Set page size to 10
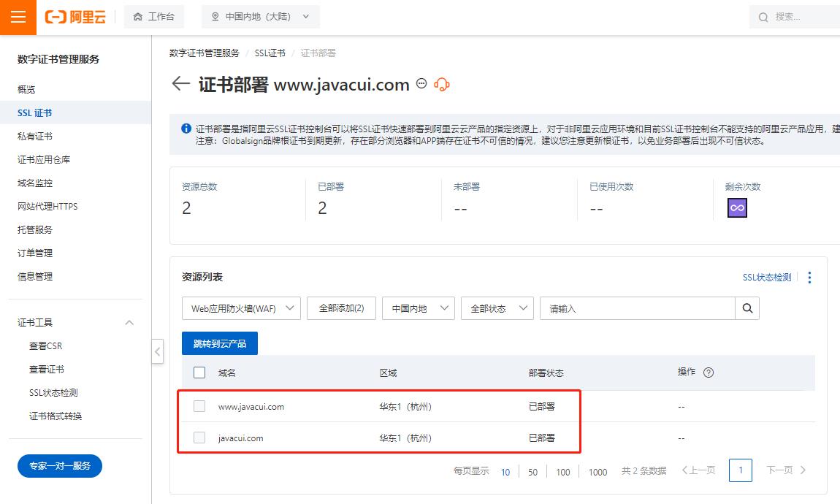840x504 pixels. [x=505, y=472]
